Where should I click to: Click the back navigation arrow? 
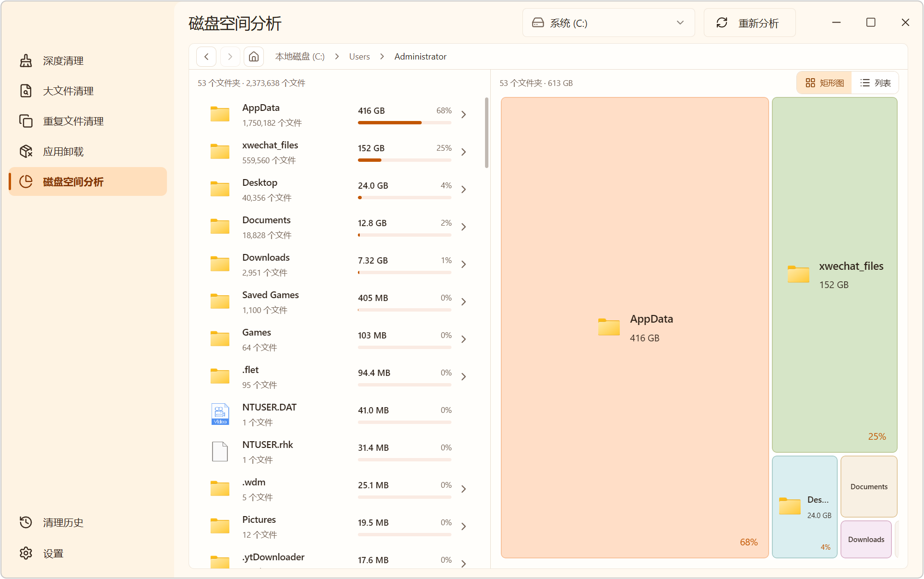[206, 57]
